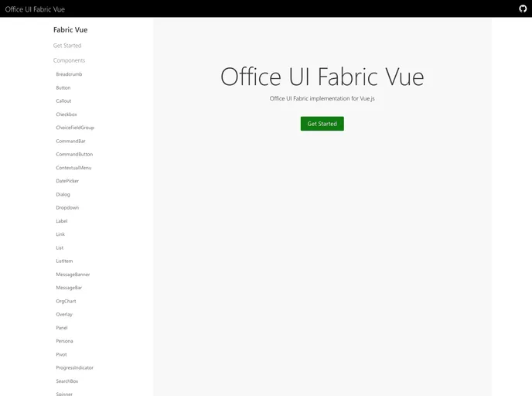Viewport: 532px width, 396px height.
Task: Visit Panel component docs
Action: coord(62,328)
